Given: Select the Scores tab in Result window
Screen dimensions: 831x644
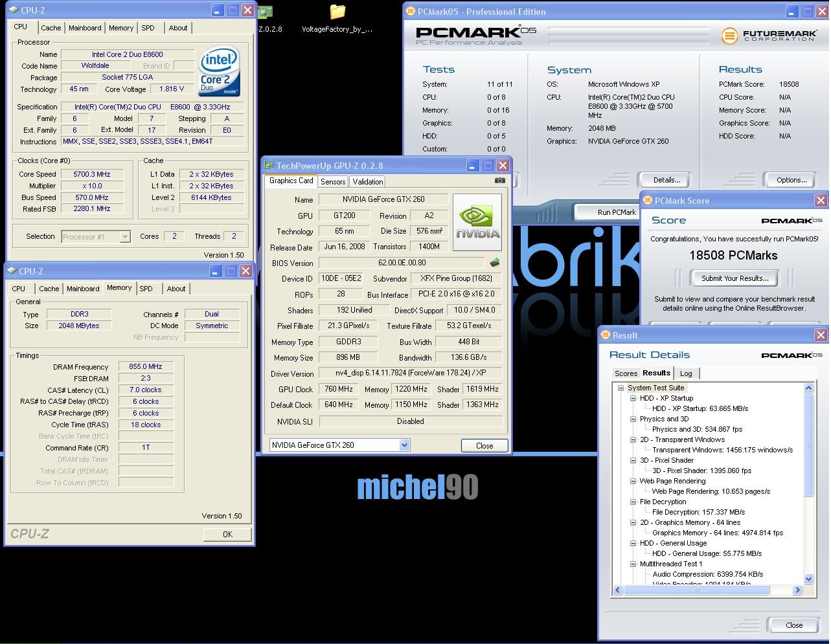Looking at the screenshot, I should click(626, 373).
